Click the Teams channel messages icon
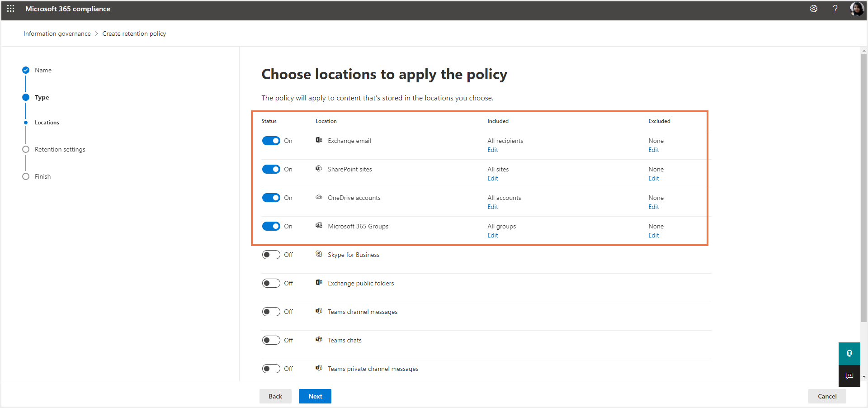The image size is (868, 408). coord(319,311)
